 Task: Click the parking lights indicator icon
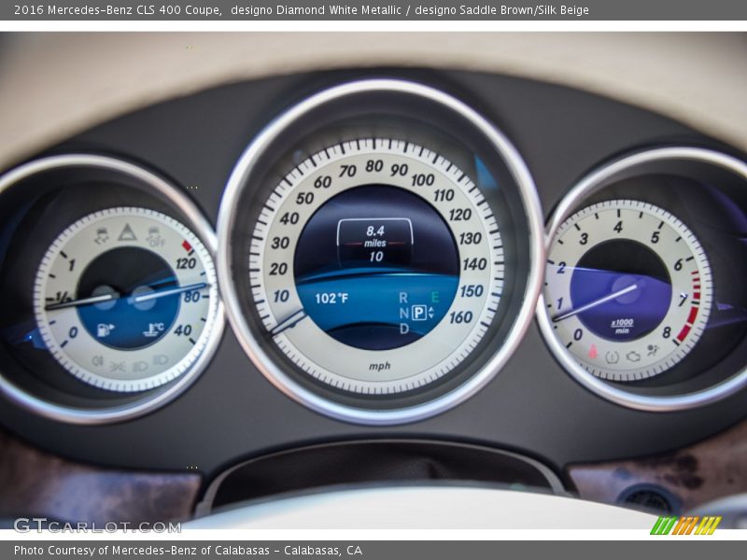click(118, 367)
